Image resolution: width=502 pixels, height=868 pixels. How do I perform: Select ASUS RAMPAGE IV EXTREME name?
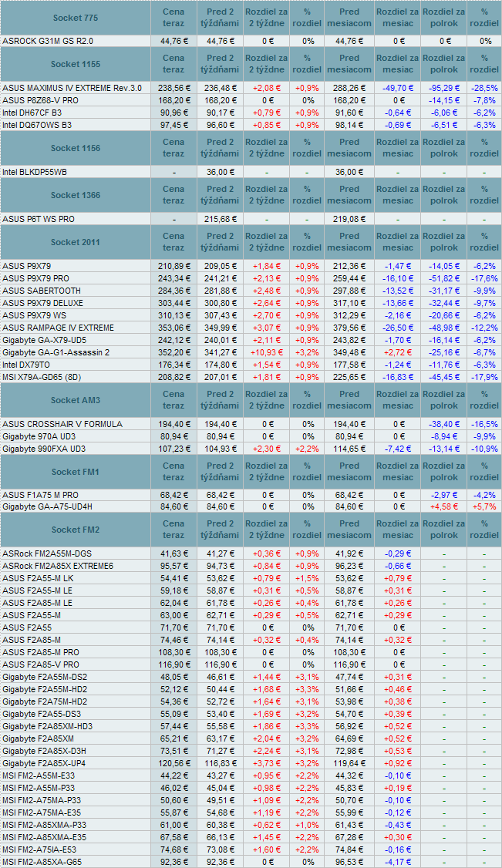[58, 328]
